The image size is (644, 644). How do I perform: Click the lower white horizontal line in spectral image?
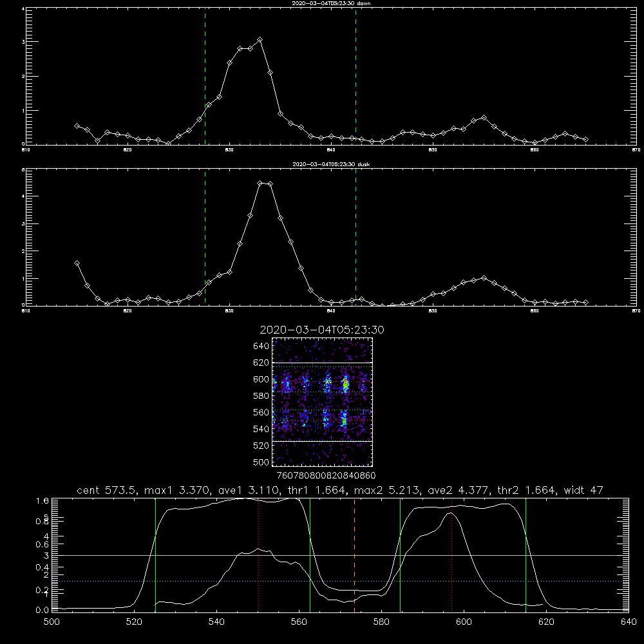tap(323, 441)
